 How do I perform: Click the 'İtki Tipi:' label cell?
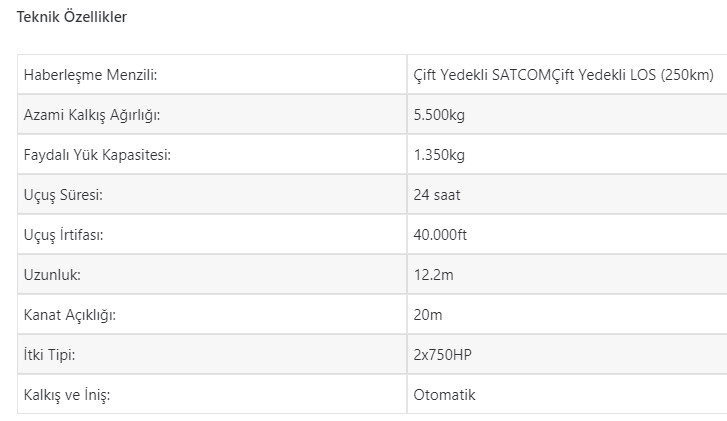(x=50, y=355)
